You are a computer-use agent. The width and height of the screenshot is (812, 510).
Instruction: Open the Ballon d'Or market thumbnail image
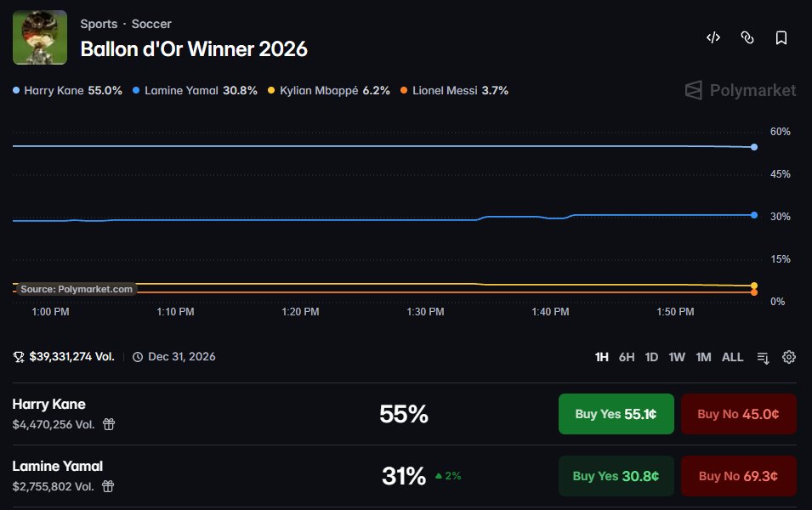[40, 37]
